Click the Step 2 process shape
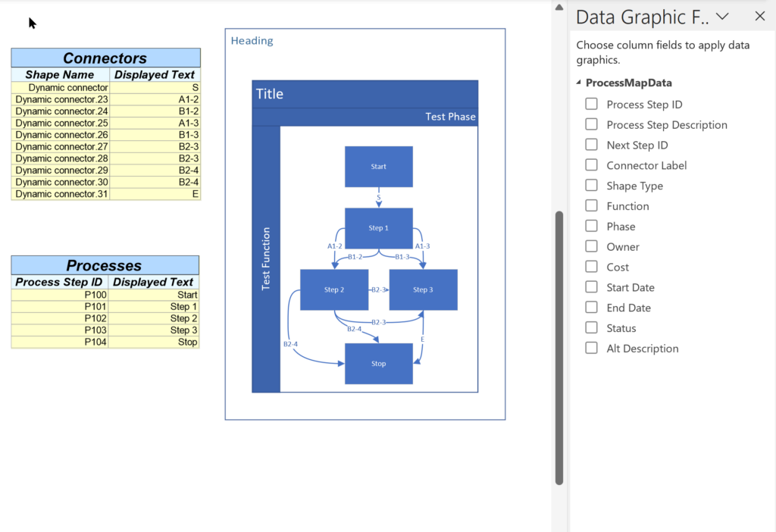The width and height of the screenshot is (776, 532). tap(334, 289)
